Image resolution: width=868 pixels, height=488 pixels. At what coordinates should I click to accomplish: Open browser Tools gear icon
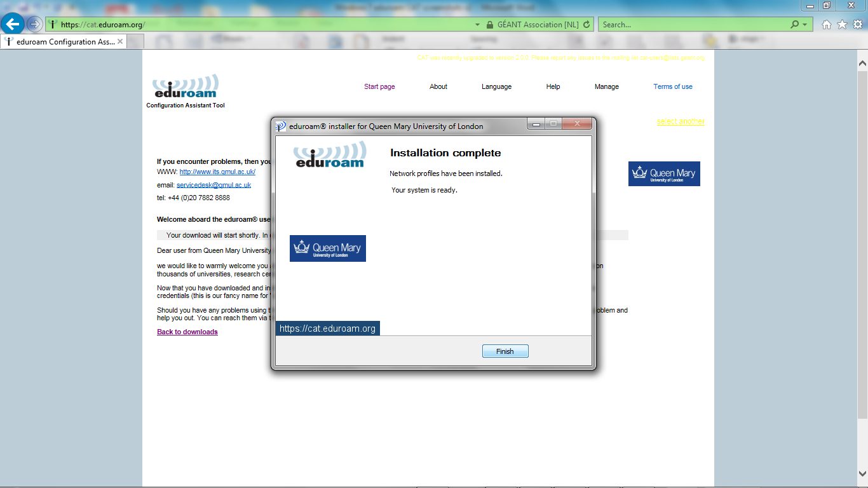(858, 25)
